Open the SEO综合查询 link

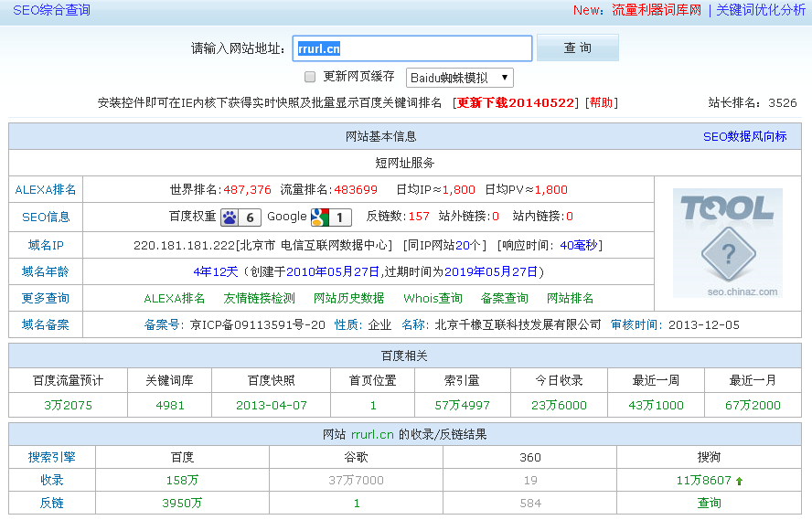point(51,10)
